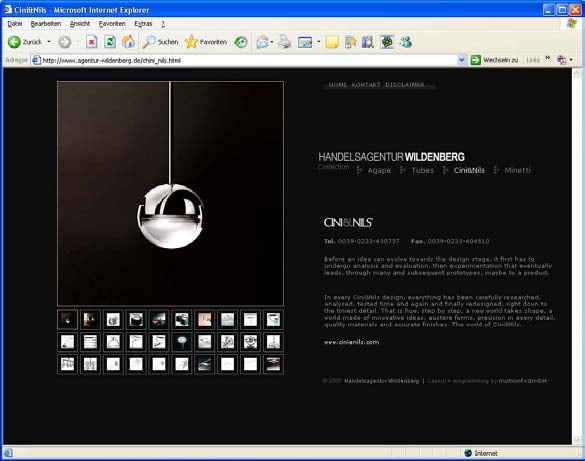Image resolution: width=585 pixels, height=461 pixels.
Task: Open the ? help menu
Action: click(x=163, y=24)
